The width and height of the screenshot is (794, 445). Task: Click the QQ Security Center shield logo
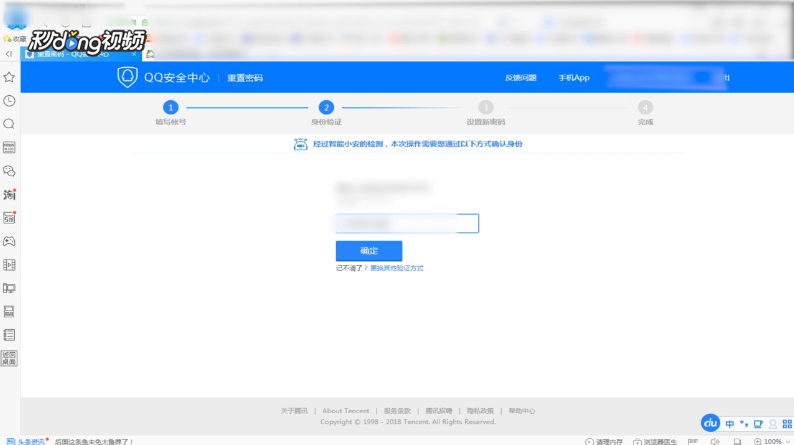pos(128,77)
